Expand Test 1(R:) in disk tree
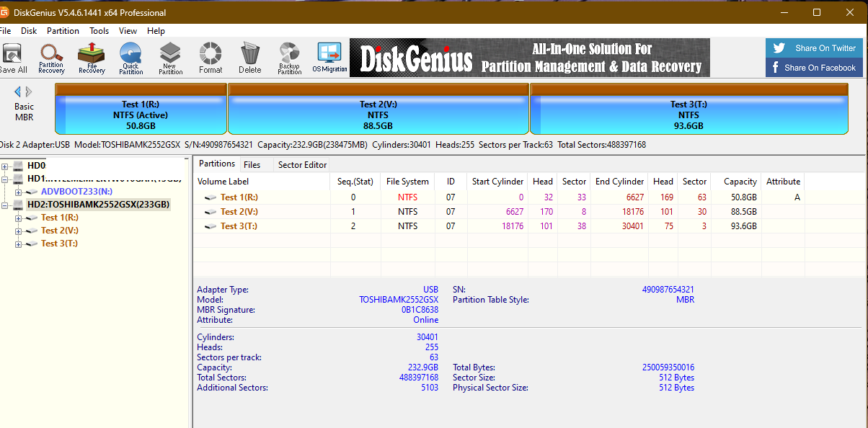Screen dimensions: 868x428 coord(18,218)
